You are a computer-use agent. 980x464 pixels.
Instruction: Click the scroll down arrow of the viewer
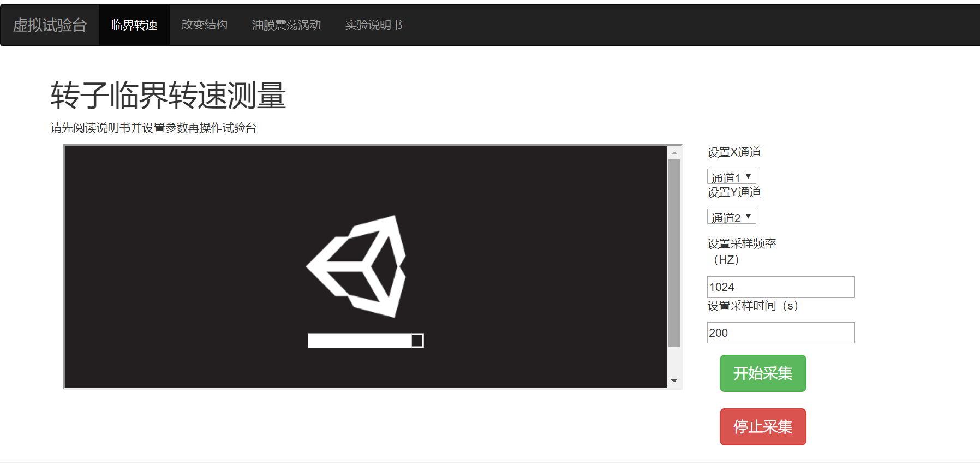click(674, 381)
